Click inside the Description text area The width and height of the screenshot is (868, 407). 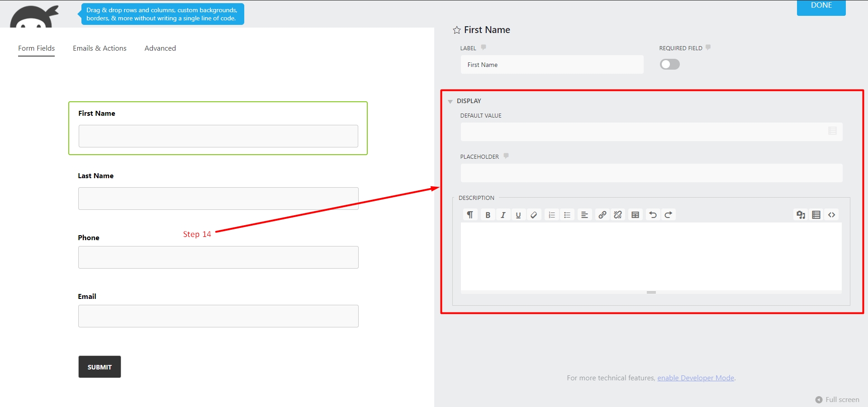(x=651, y=256)
